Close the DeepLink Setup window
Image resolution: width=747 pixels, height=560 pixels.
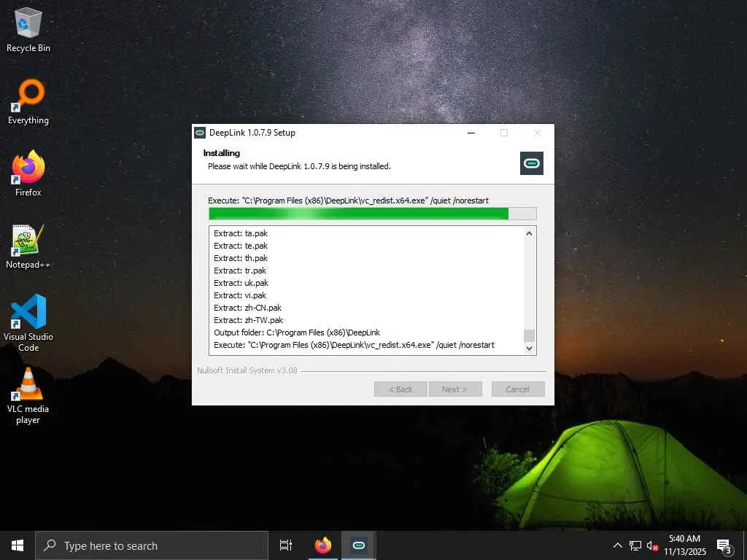(x=538, y=133)
